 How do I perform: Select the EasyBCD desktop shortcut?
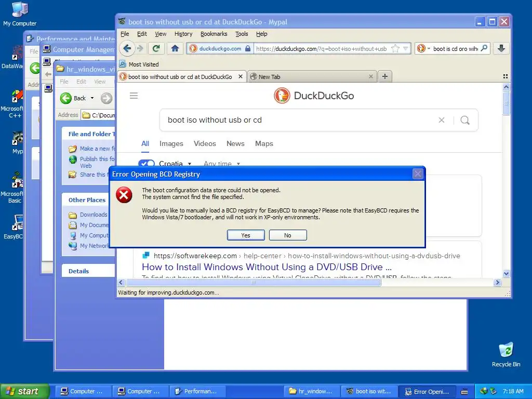pyautogui.click(x=14, y=227)
